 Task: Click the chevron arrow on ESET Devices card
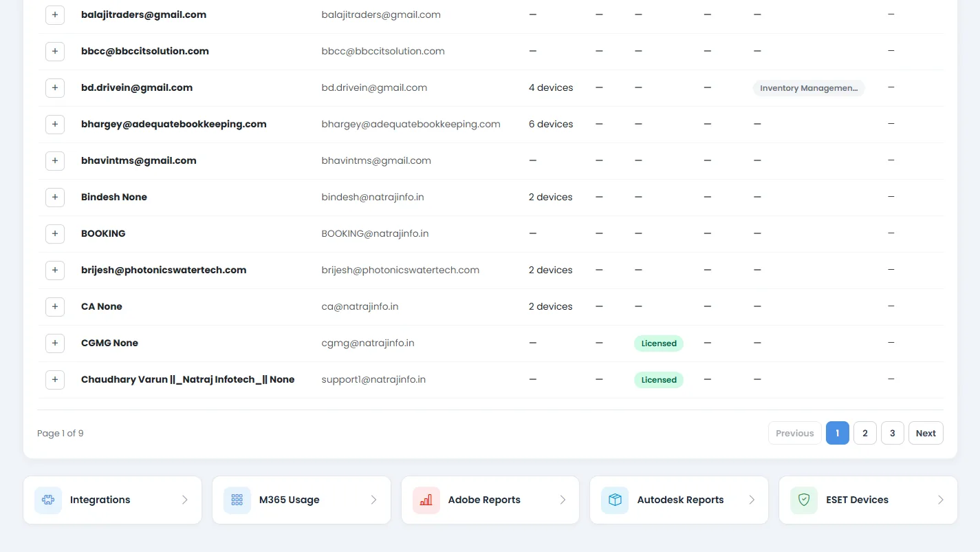(941, 500)
